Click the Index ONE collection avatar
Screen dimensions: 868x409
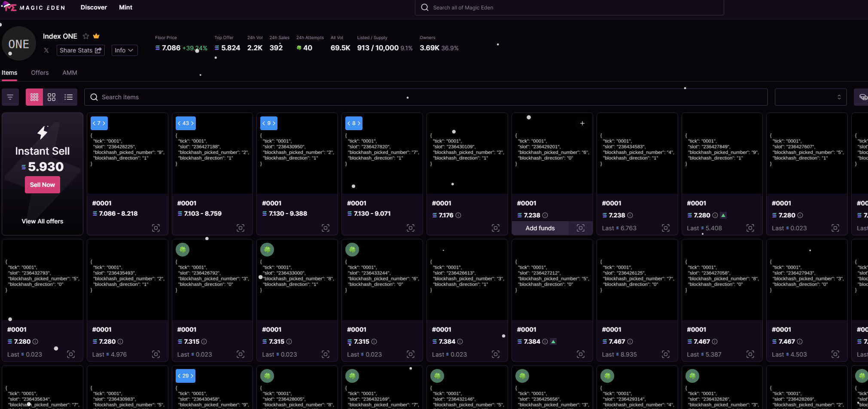[x=19, y=44]
